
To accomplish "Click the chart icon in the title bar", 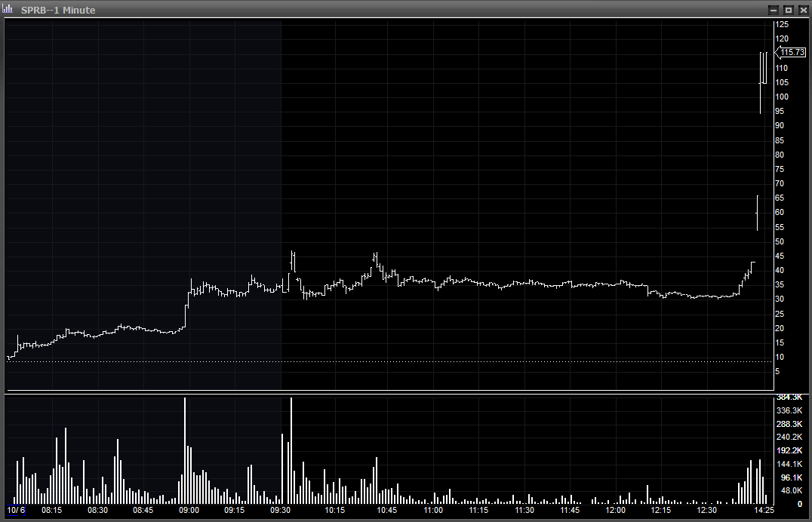I will pyautogui.click(x=8, y=9).
